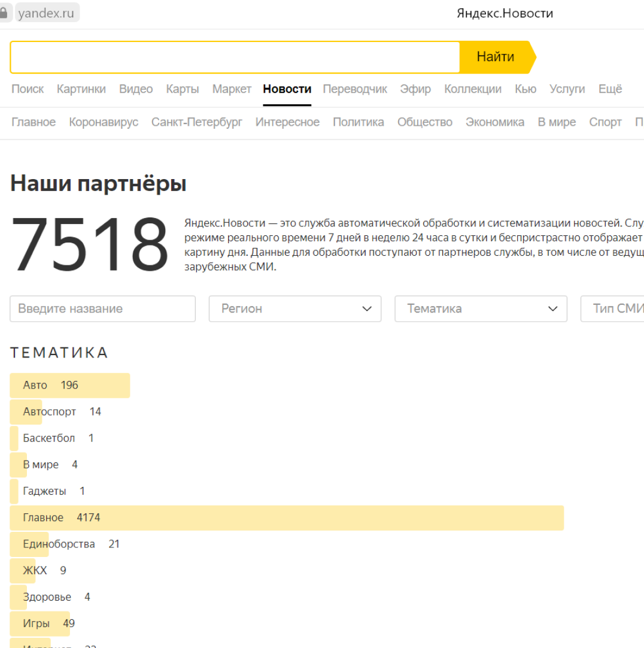Click the Яндекс.Новости page title
Viewport: 644px width, 648px height.
[x=505, y=13]
